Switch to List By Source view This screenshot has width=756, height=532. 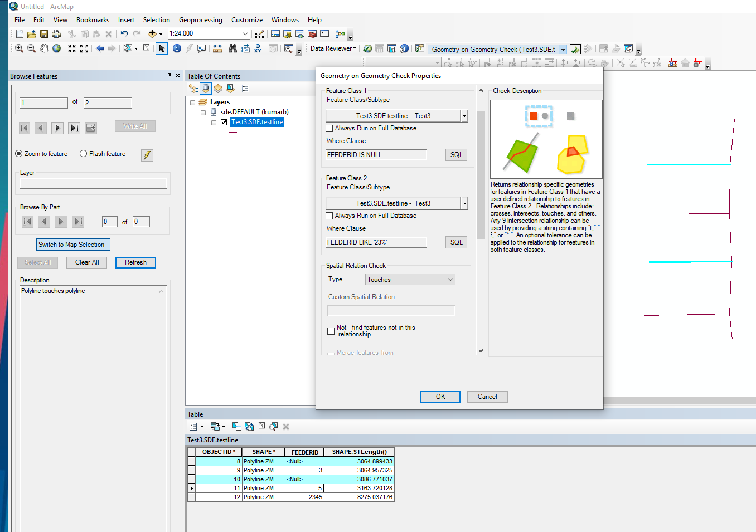point(206,89)
